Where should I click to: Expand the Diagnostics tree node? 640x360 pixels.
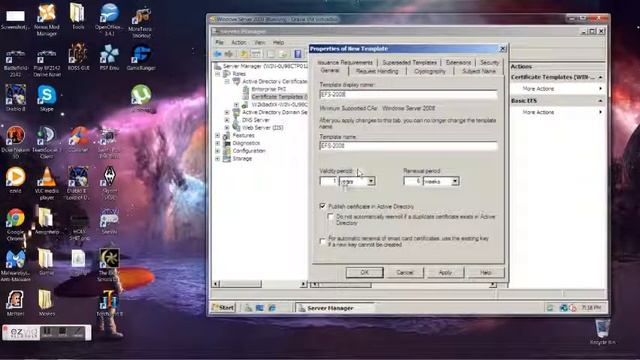pyautogui.click(x=218, y=143)
